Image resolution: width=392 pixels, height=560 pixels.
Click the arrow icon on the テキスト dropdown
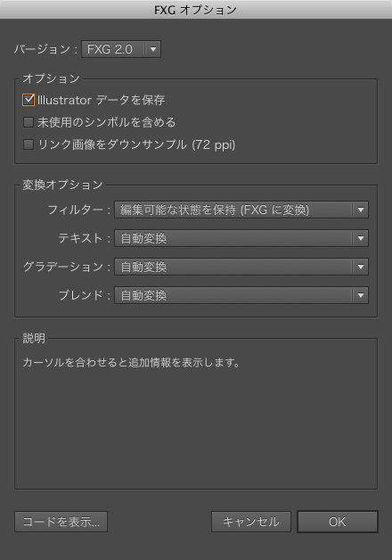(361, 238)
